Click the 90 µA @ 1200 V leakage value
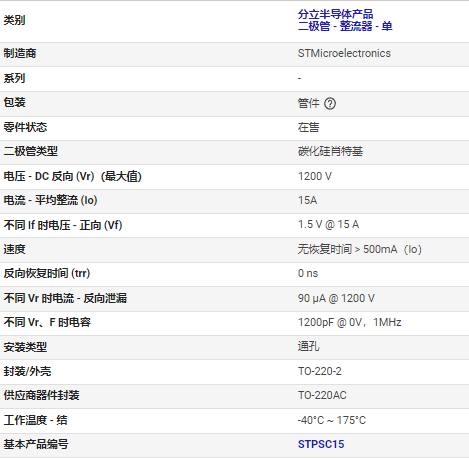This screenshot has height=458, width=469. [x=336, y=298]
